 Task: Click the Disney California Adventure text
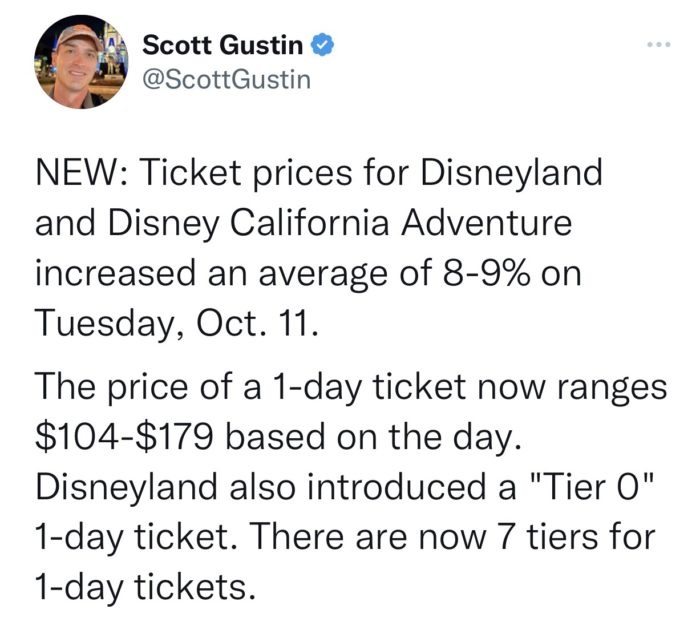click(x=340, y=224)
